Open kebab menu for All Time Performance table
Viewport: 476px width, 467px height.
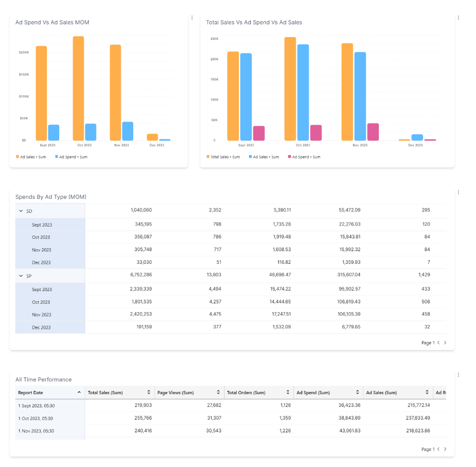coord(458,375)
